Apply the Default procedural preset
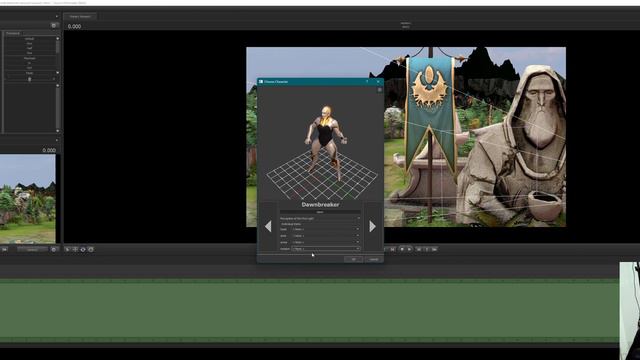640x360 pixels. (29, 39)
